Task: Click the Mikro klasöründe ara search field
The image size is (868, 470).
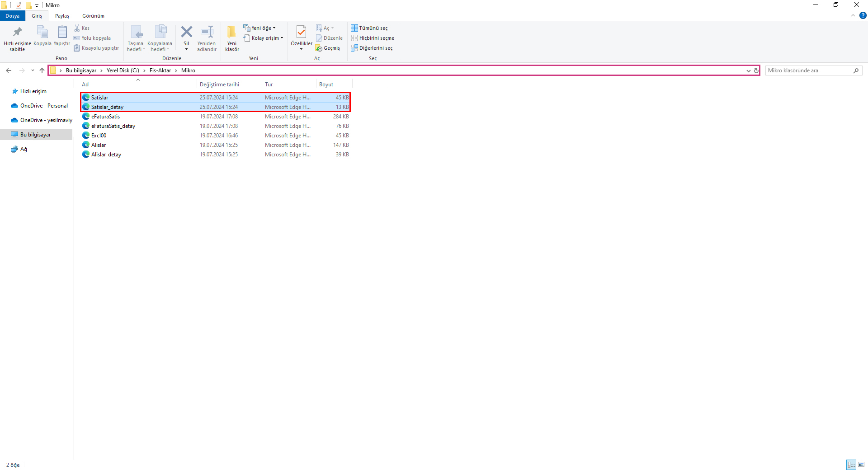Action: 809,70
